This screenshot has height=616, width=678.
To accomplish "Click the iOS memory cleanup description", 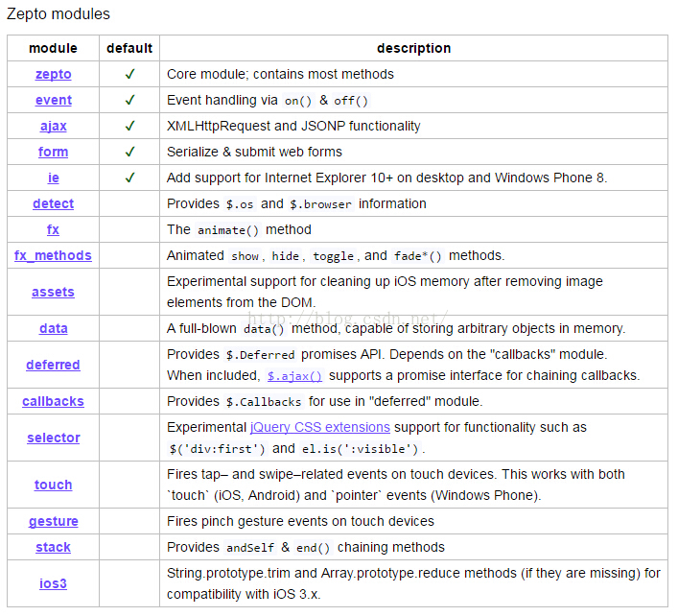I will pyautogui.click(x=385, y=292).
